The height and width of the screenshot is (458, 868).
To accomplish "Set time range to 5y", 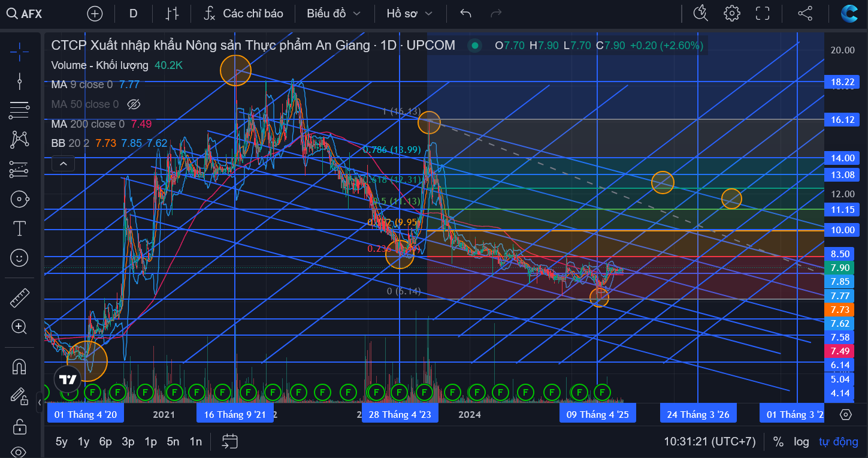I will tap(61, 442).
